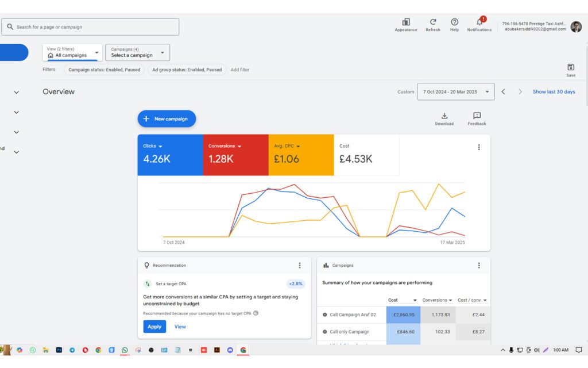Click Show last 30 days link
Viewport: 588px width, 368px height.
[x=554, y=91]
